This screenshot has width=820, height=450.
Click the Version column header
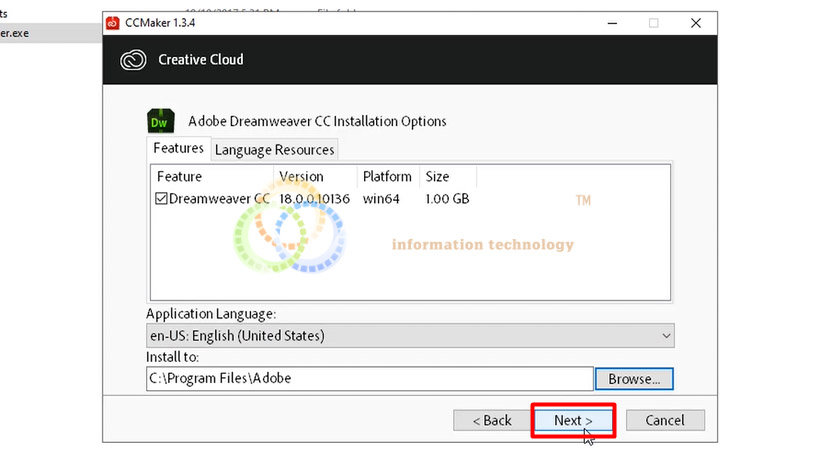point(315,176)
